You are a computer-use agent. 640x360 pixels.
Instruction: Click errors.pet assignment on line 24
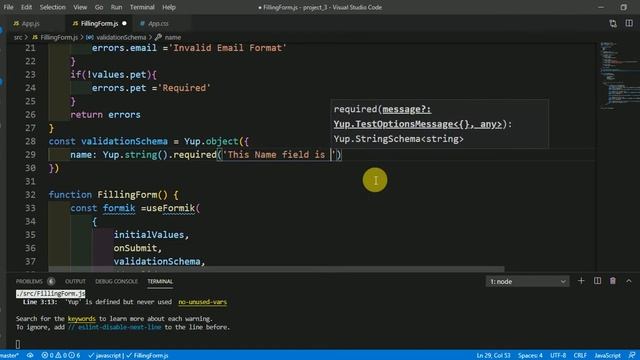point(151,88)
